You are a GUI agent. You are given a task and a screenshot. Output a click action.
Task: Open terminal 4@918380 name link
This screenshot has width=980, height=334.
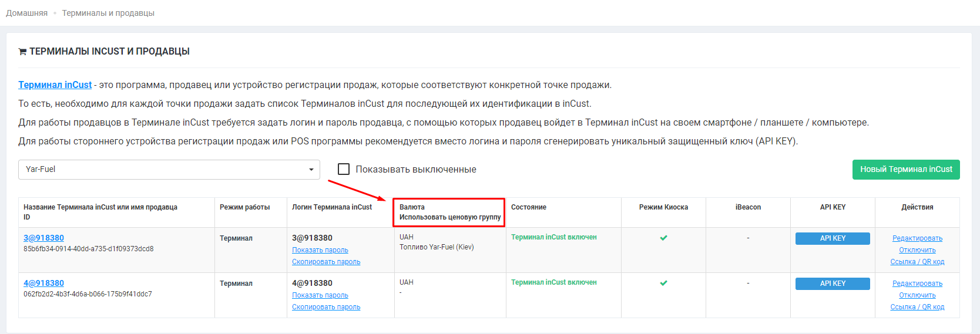click(43, 283)
